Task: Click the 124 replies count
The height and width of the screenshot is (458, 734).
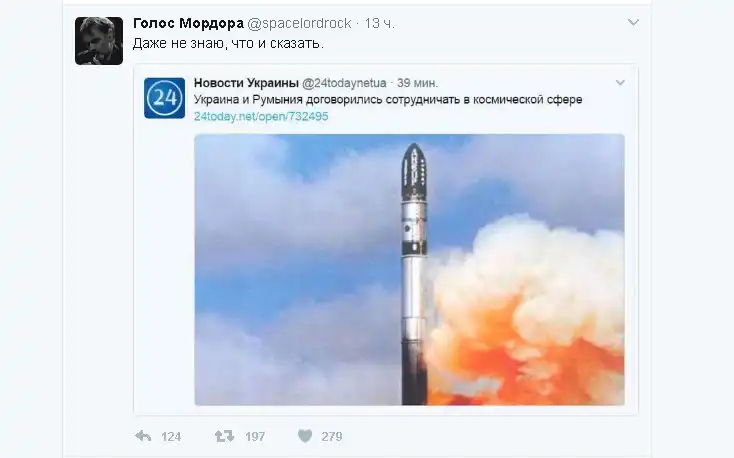Action: (x=171, y=436)
